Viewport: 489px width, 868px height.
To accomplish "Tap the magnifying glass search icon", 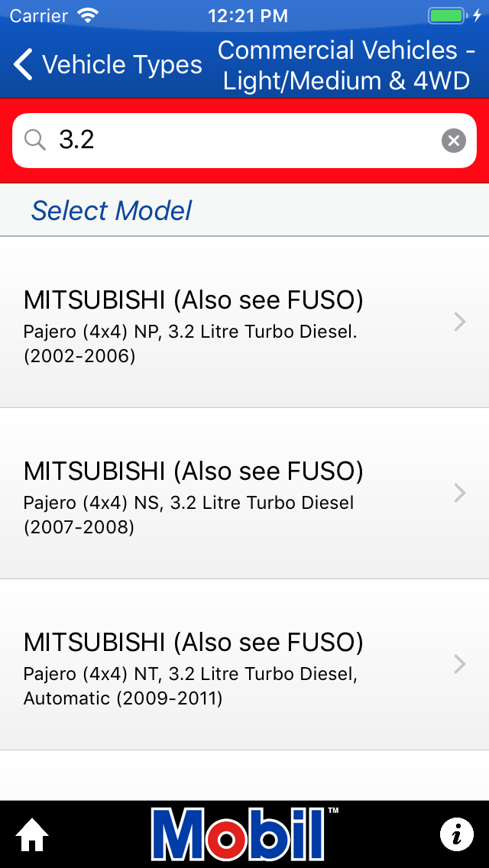I will pos(35,141).
